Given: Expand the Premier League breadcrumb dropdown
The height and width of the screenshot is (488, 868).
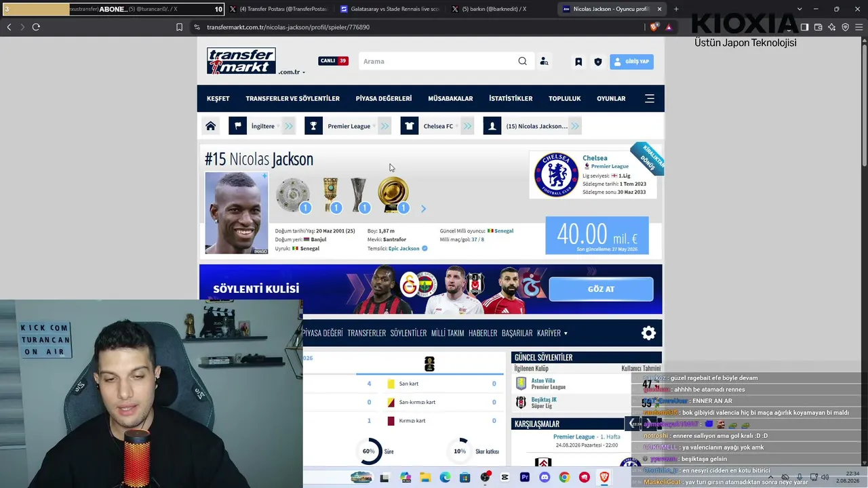Looking at the screenshot, I should tap(384, 126).
